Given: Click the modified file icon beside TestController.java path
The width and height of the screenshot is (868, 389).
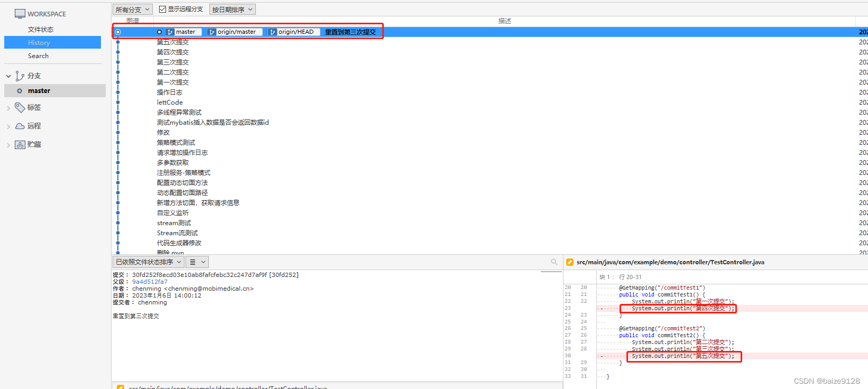Looking at the screenshot, I should [570, 262].
